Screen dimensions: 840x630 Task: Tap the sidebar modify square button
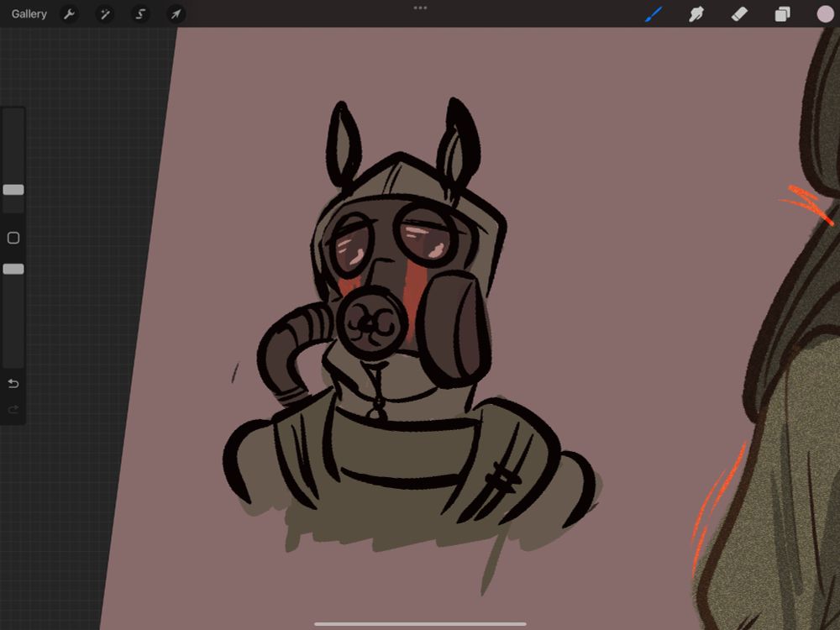point(13,238)
